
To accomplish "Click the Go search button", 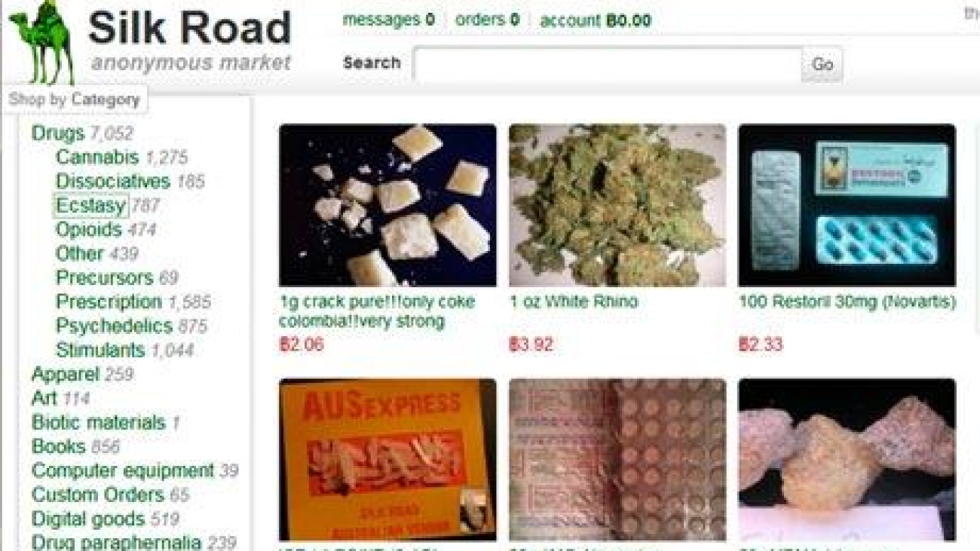I will 822,65.
